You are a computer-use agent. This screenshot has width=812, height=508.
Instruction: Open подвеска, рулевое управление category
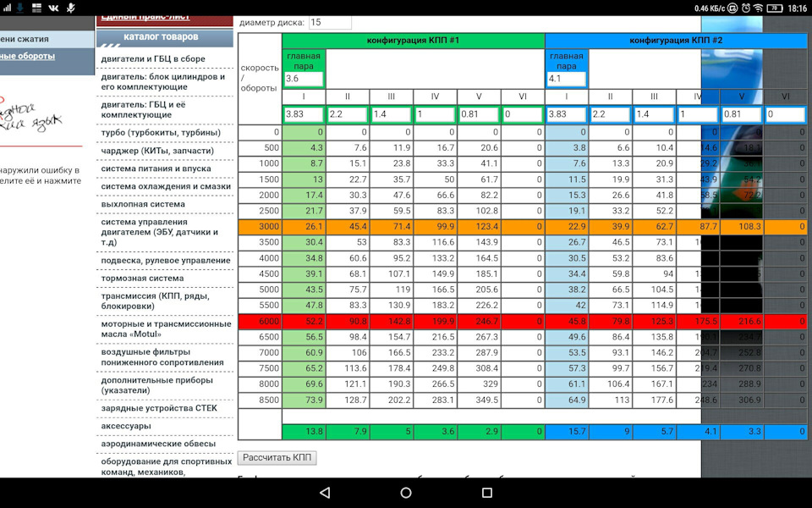(x=166, y=261)
